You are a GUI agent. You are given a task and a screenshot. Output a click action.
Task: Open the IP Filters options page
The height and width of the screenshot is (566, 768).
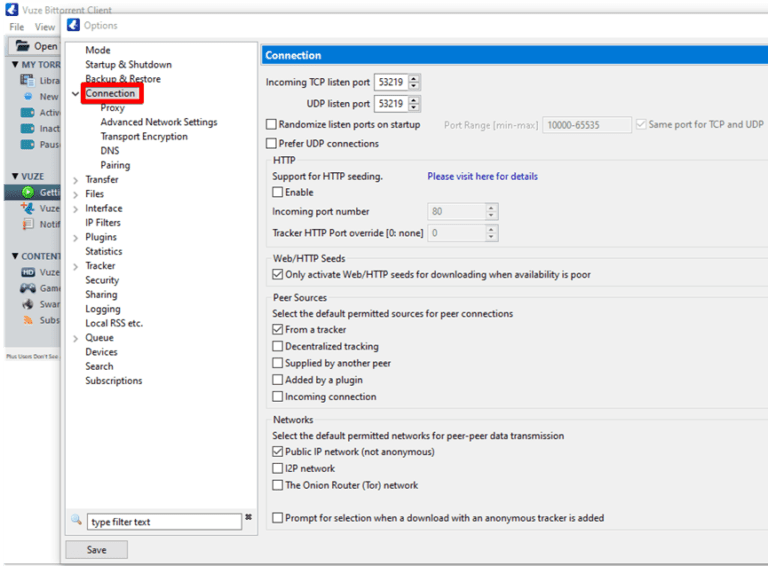tap(103, 222)
